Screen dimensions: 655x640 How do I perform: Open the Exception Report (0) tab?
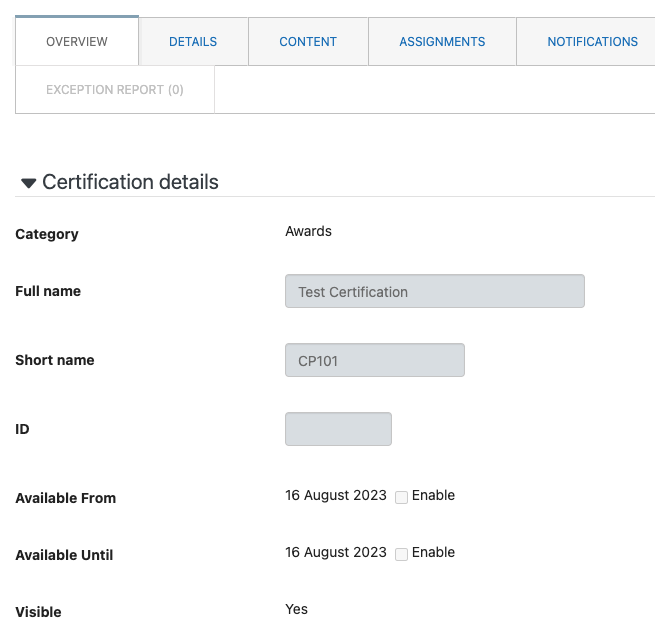click(115, 90)
